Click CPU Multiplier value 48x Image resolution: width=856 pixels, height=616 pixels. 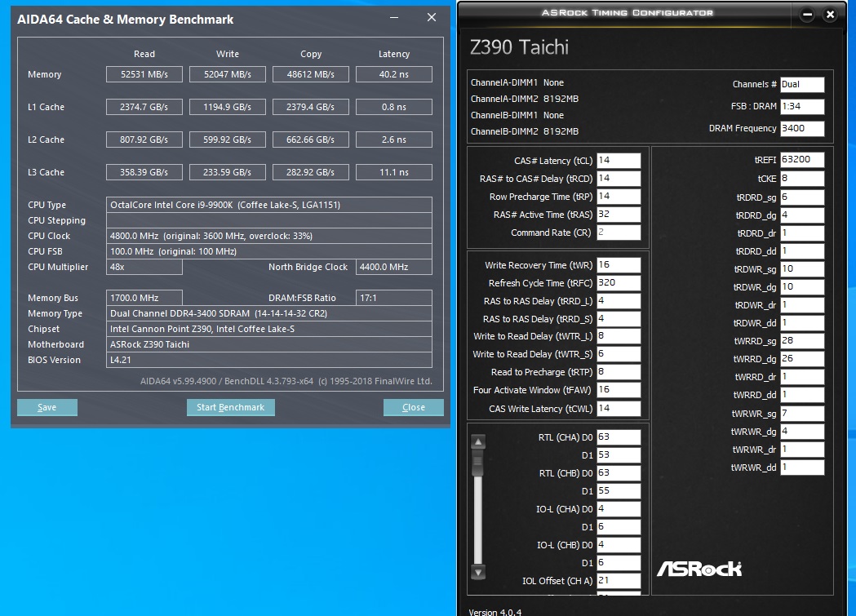144,268
